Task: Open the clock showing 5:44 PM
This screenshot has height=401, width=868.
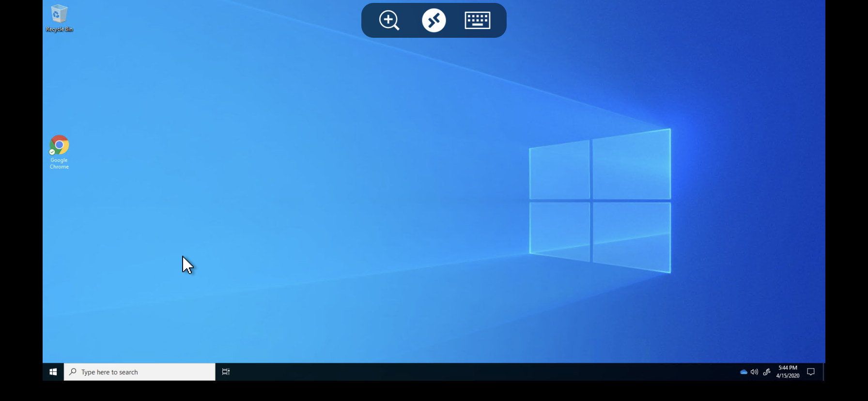Action: 788,372
